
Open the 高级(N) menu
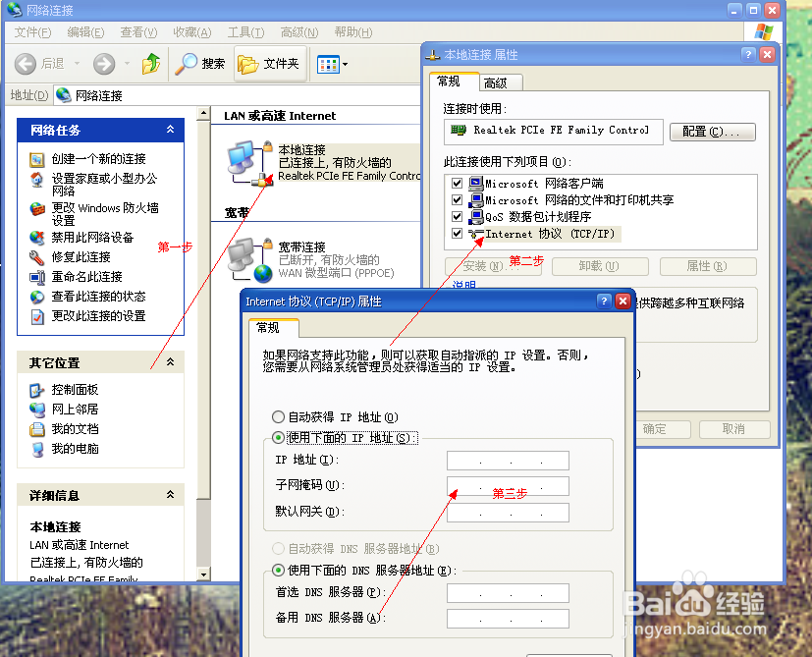299,32
